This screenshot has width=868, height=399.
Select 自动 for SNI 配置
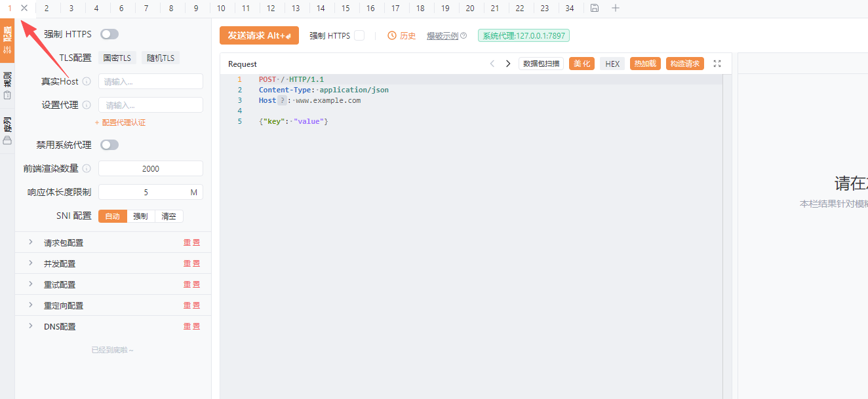point(113,216)
